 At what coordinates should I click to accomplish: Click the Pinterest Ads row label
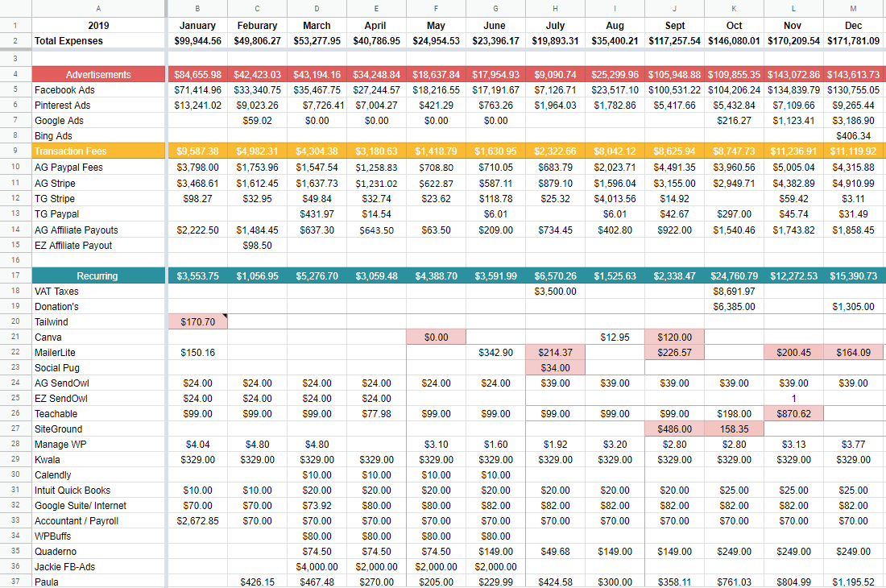tap(98, 105)
